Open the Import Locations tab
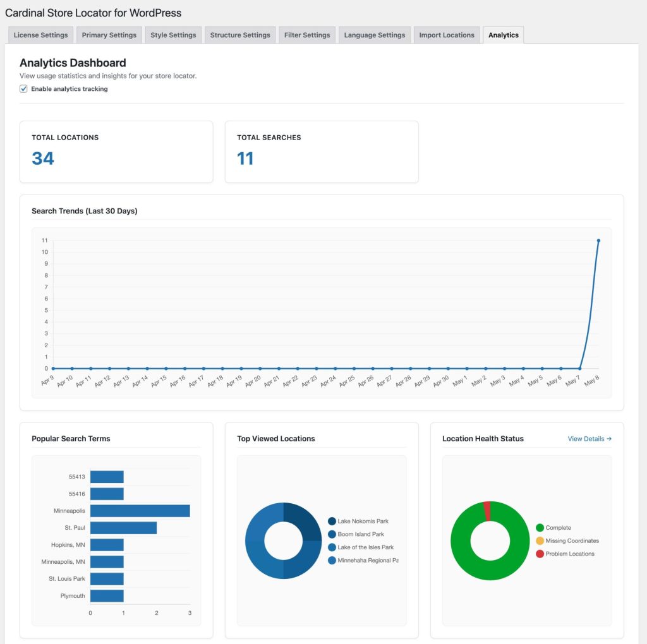 [447, 35]
